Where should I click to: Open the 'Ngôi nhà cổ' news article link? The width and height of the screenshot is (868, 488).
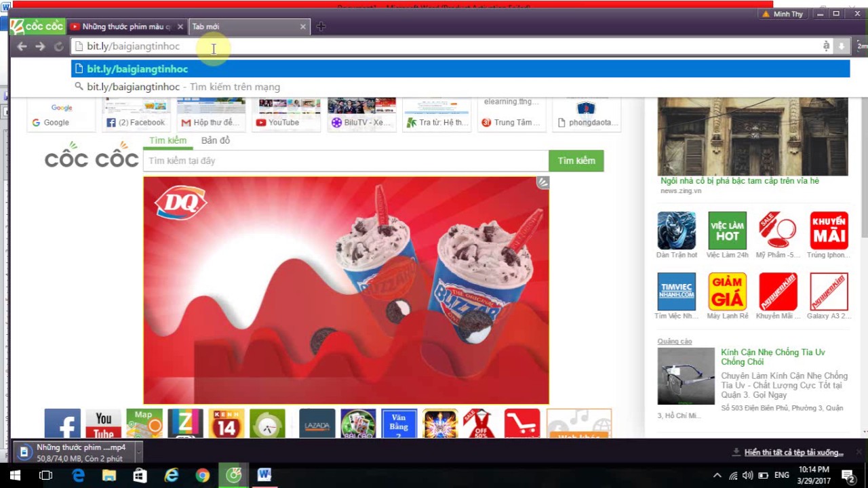[740, 181]
